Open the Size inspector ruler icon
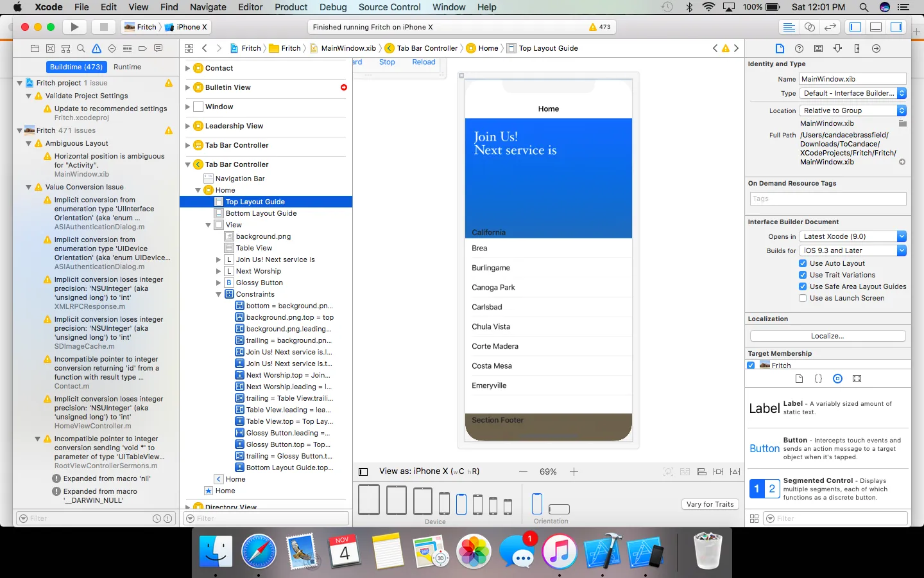924x578 pixels. coord(857,48)
